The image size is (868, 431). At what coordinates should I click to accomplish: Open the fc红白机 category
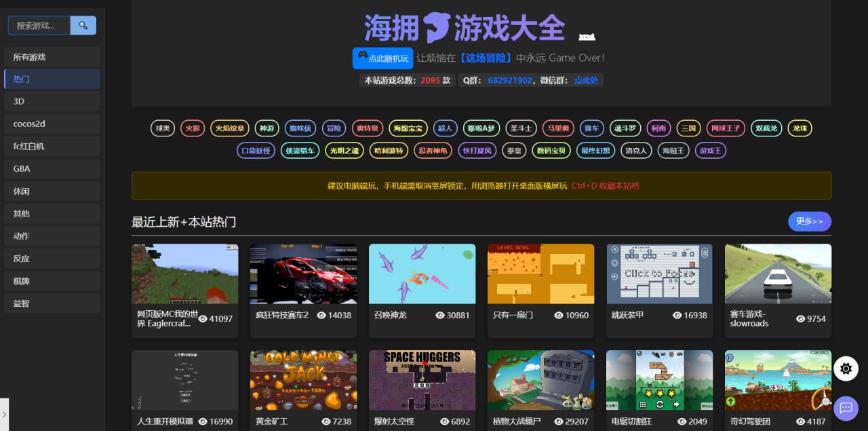(x=52, y=146)
